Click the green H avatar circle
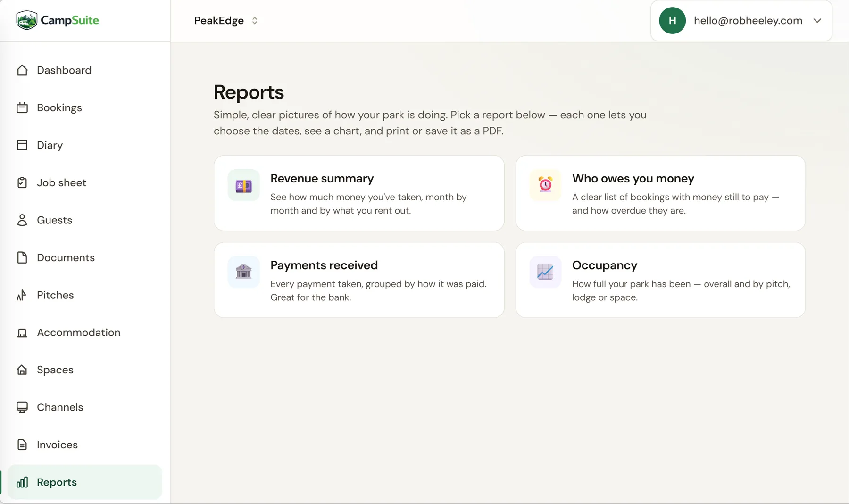The image size is (849, 504). [x=672, y=20]
